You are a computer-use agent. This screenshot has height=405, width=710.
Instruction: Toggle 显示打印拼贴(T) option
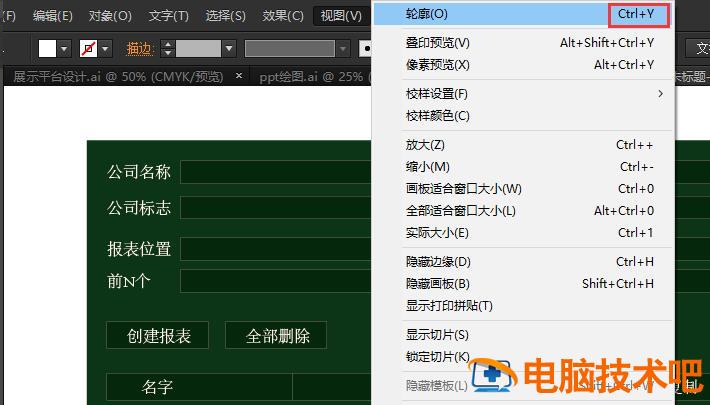[x=449, y=306]
